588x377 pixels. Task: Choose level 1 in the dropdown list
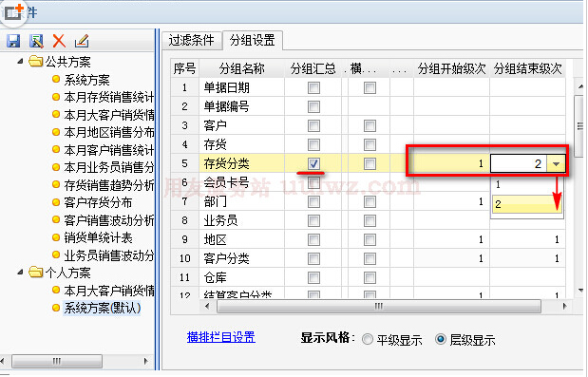pyautogui.click(x=526, y=184)
